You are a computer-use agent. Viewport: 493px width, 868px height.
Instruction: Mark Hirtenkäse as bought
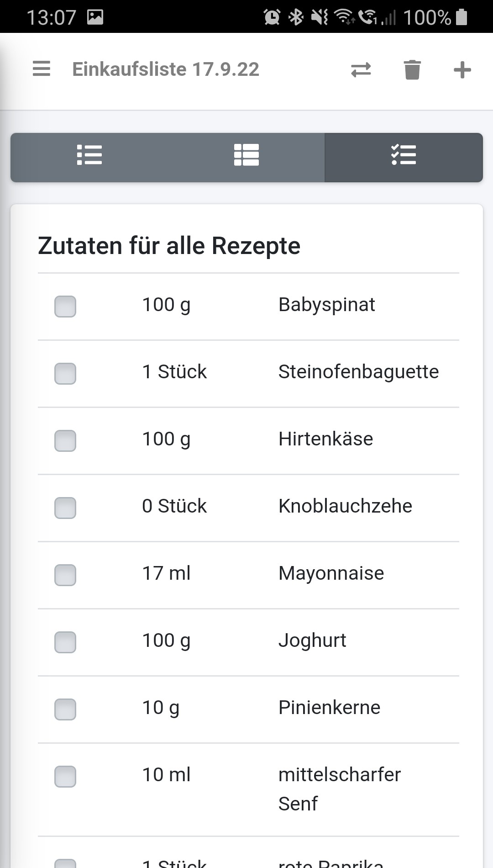pyautogui.click(x=65, y=440)
